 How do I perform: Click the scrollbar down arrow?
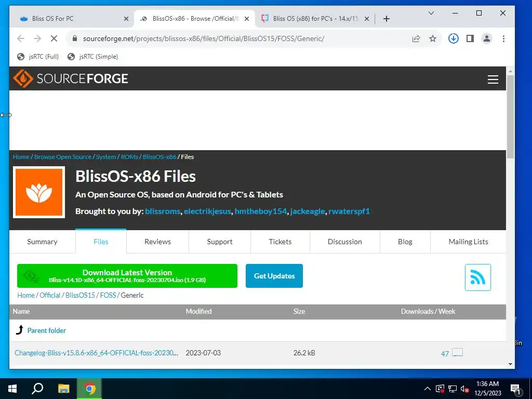pyautogui.click(x=510, y=364)
